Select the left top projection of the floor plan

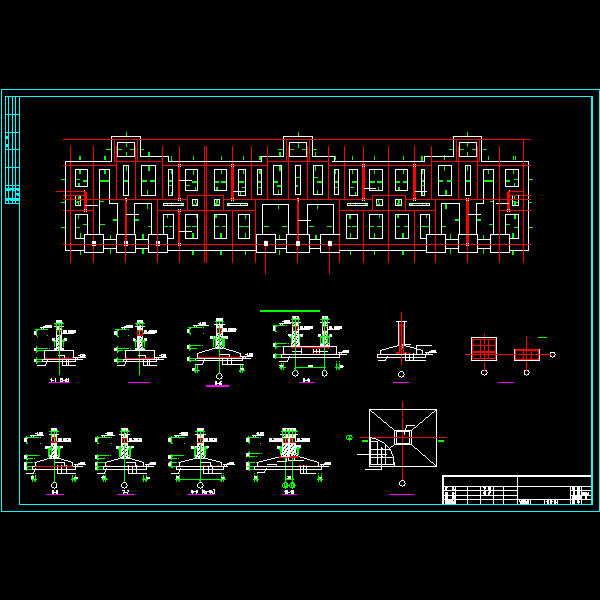pyautogui.click(x=125, y=147)
